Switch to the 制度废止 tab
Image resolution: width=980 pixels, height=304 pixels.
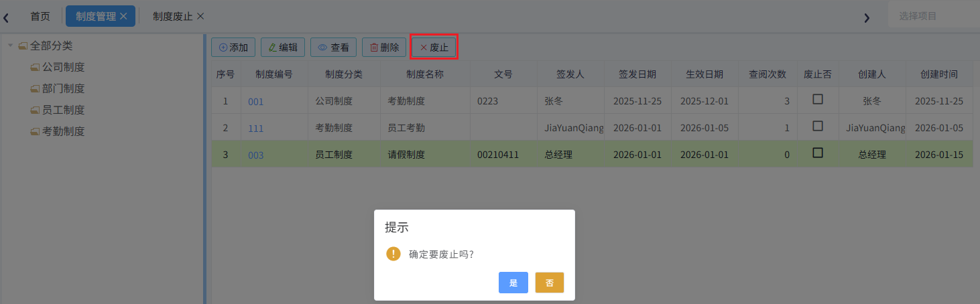172,16
